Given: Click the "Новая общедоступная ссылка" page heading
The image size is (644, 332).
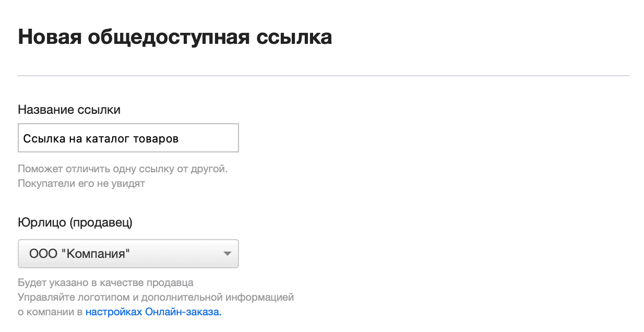Looking at the screenshot, I should pyautogui.click(x=174, y=37).
